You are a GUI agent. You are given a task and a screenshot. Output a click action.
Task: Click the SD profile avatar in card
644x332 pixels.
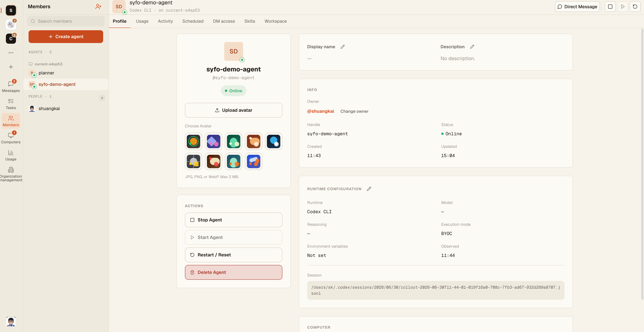pyautogui.click(x=233, y=51)
